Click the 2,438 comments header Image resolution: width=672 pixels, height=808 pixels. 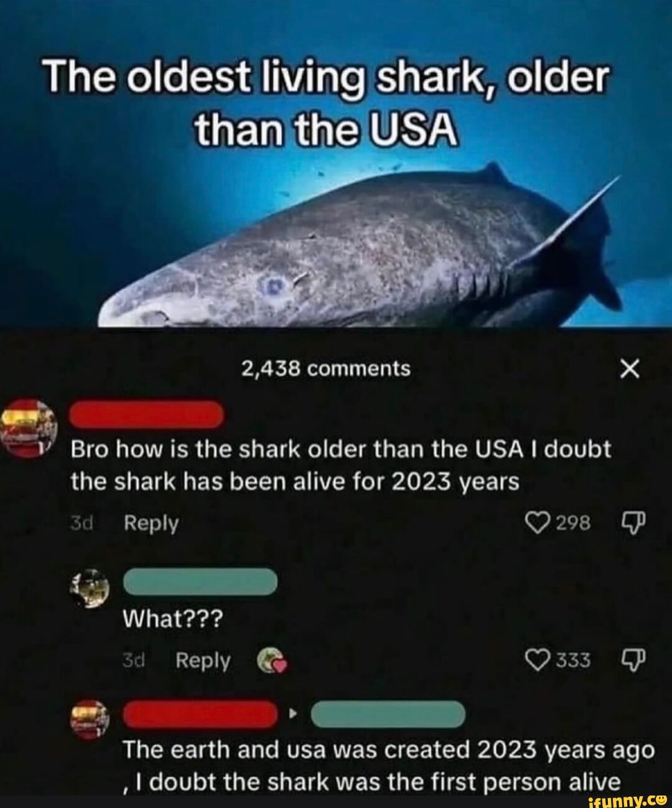(326, 369)
